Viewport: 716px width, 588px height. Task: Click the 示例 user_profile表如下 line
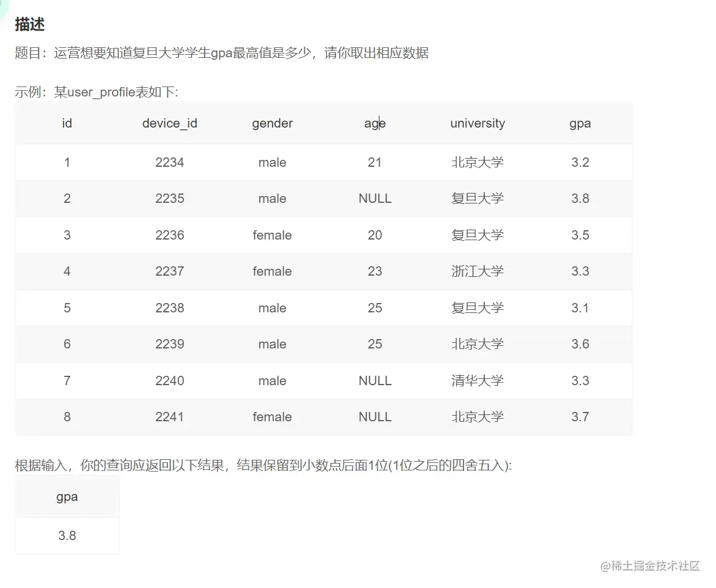(96, 92)
